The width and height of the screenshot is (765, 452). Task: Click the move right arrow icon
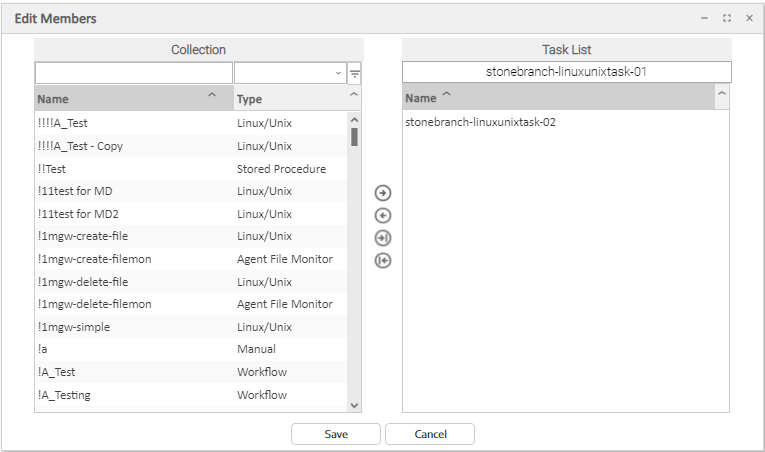pos(382,193)
